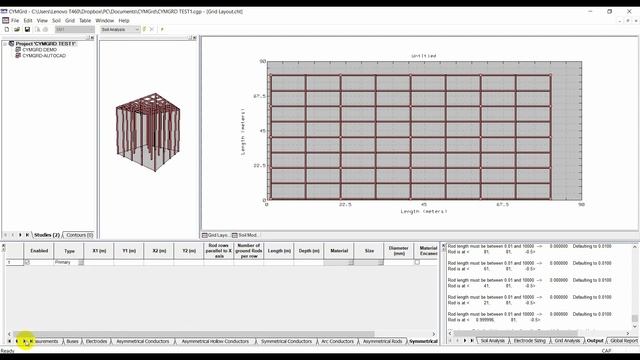Viewport: 640px width, 360px height.
Task: Switch to the Asymmetrical Rods tab
Action: coord(382,341)
